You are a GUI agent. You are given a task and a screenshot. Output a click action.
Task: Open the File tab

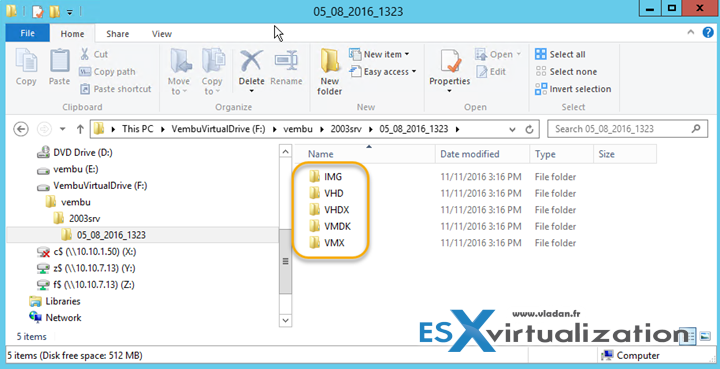[x=28, y=34]
